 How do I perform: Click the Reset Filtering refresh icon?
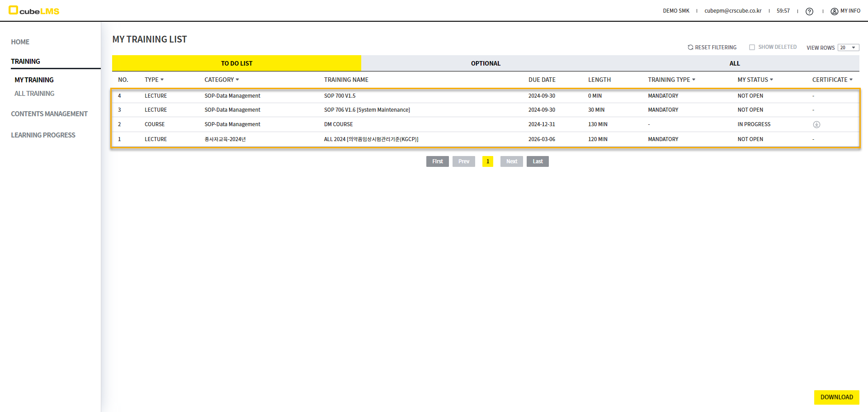[x=690, y=47]
